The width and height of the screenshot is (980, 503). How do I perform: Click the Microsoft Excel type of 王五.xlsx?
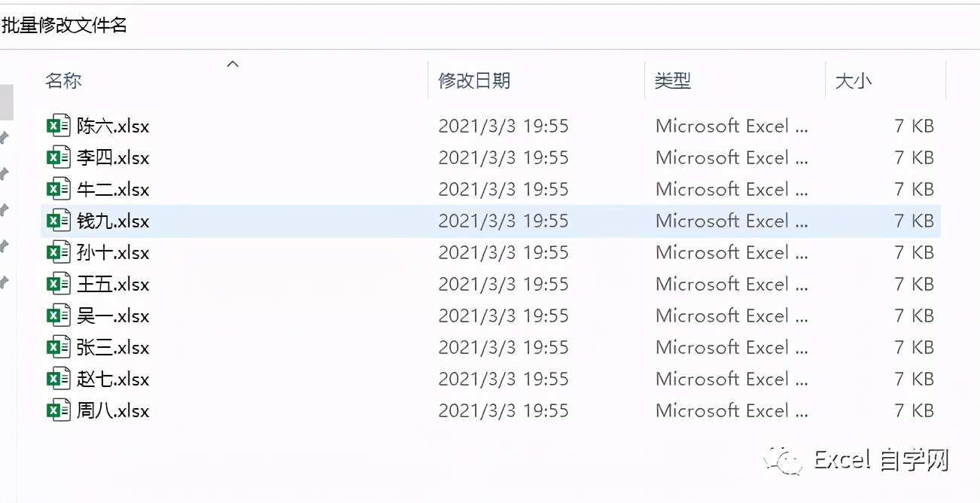[732, 285]
